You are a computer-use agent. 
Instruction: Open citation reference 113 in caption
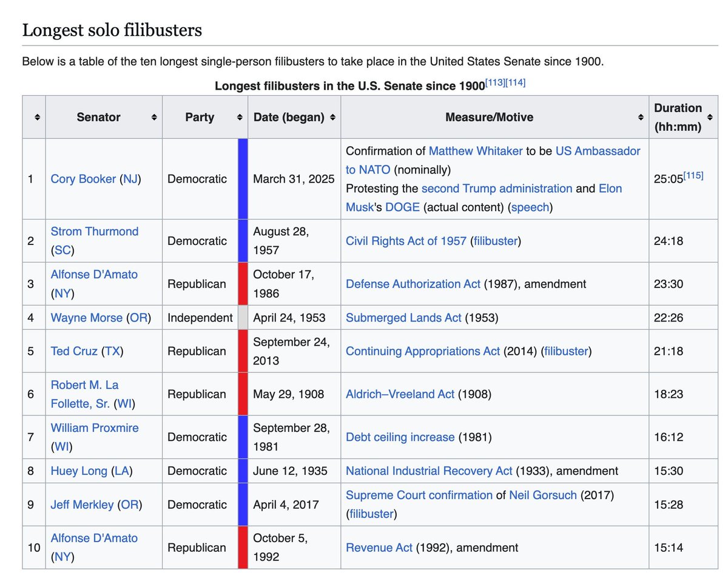coord(495,82)
